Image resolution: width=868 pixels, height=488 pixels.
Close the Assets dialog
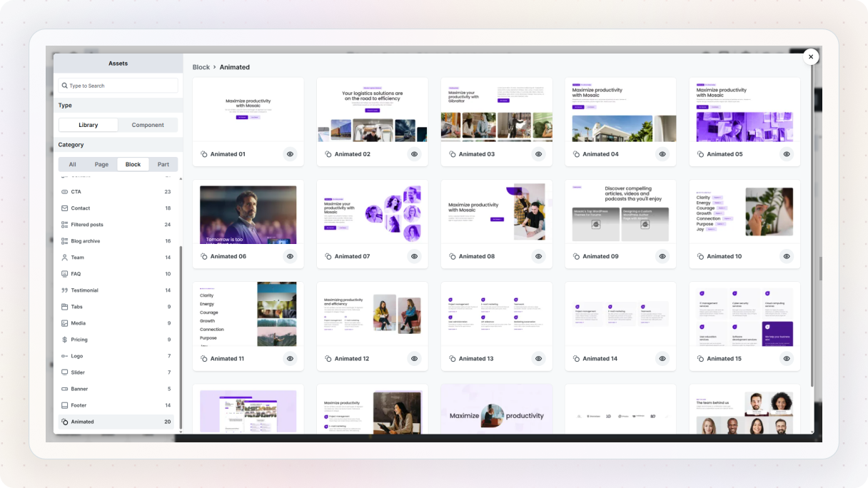click(811, 57)
